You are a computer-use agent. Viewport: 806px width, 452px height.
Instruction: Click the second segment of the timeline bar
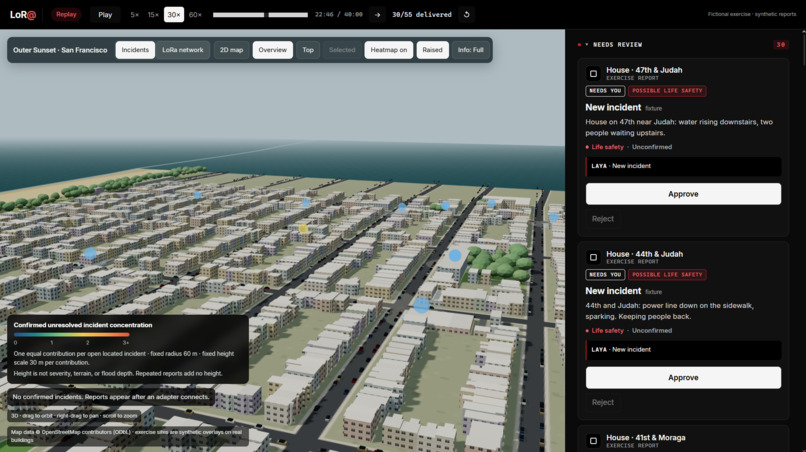click(x=288, y=15)
